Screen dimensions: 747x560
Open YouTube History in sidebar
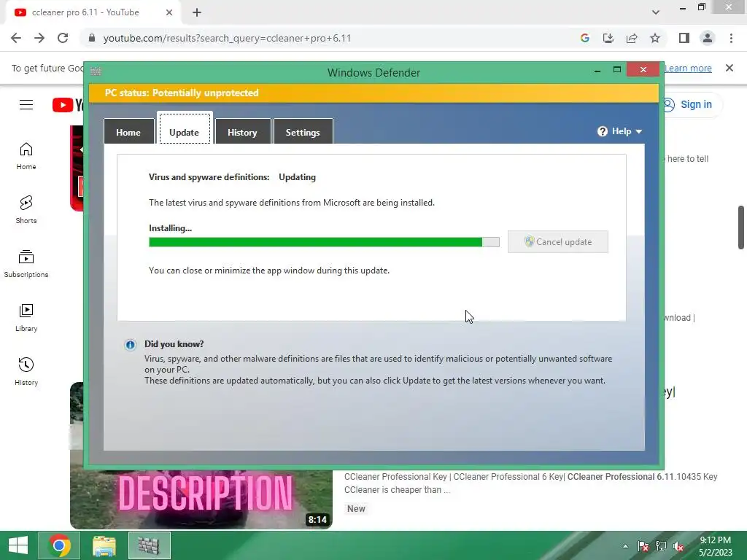(26, 371)
